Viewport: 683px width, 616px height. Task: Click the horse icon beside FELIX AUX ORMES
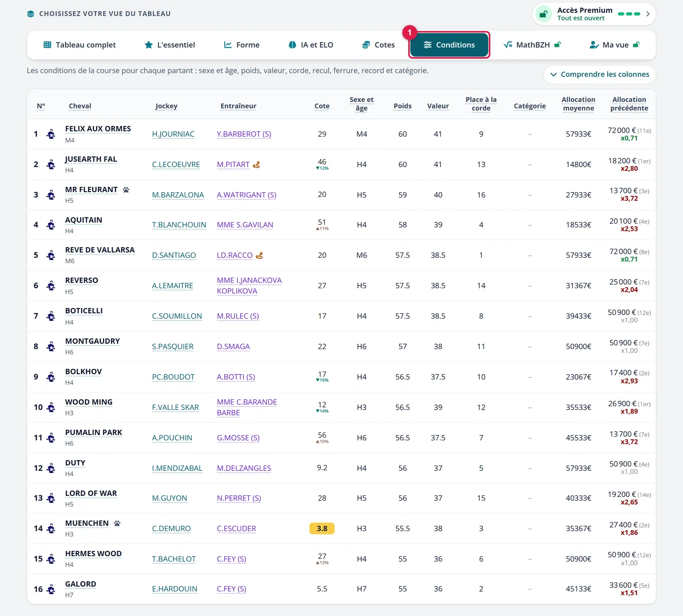click(x=51, y=134)
